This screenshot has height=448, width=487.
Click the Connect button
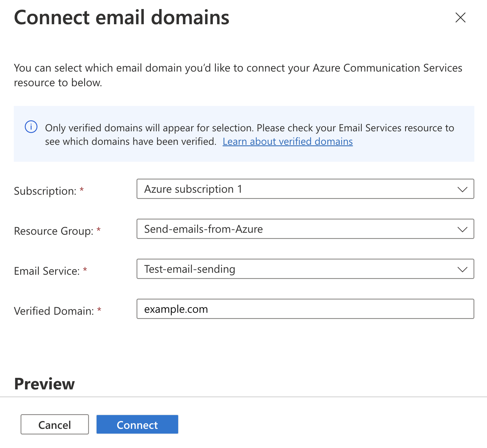[137, 424]
